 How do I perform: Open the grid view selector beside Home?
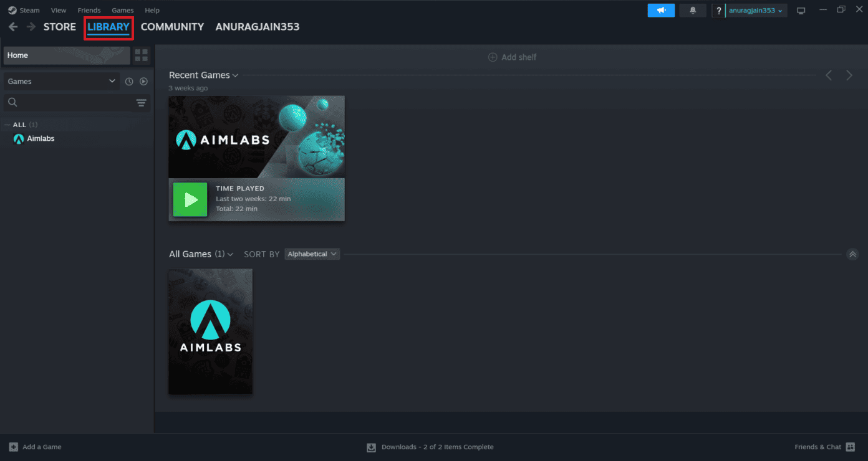(x=141, y=55)
